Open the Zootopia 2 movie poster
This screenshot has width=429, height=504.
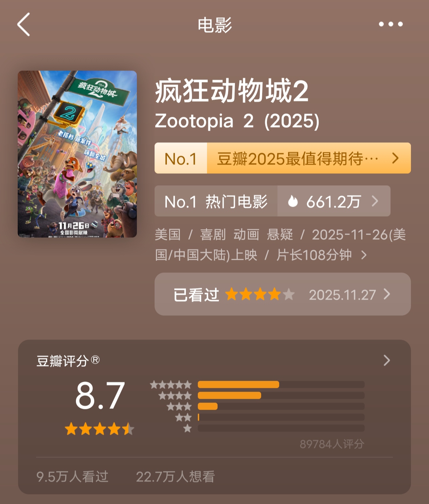[77, 154]
